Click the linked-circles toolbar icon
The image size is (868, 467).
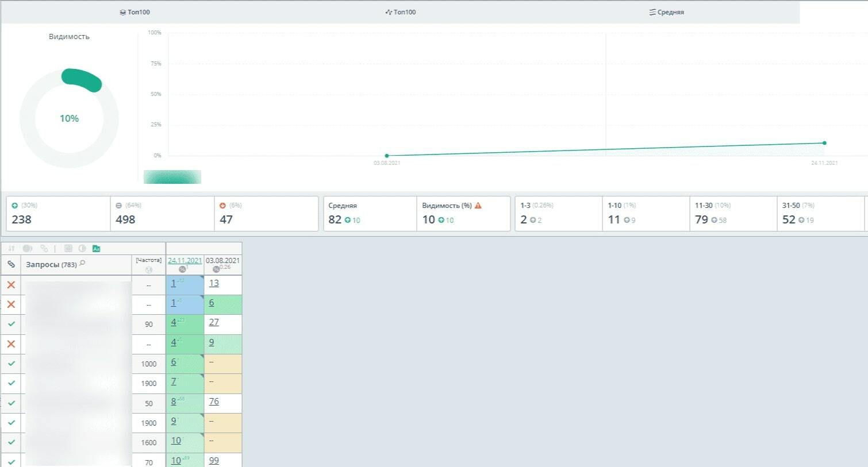click(44, 249)
